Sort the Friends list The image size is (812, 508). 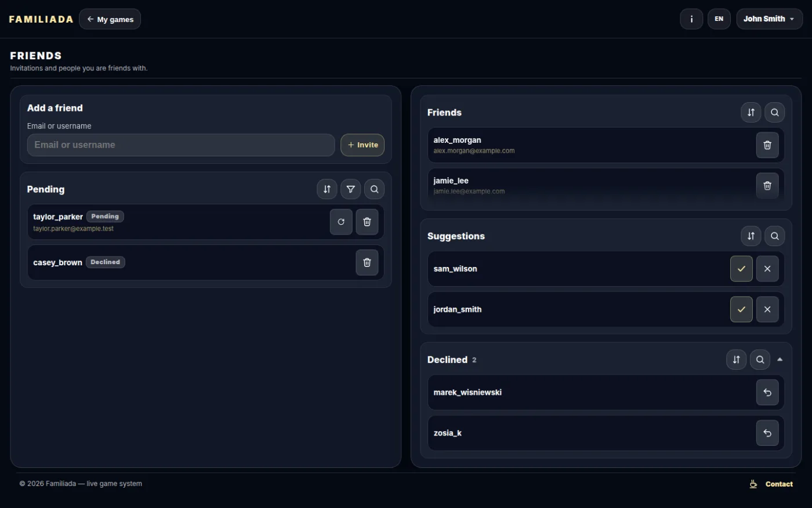pyautogui.click(x=751, y=113)
